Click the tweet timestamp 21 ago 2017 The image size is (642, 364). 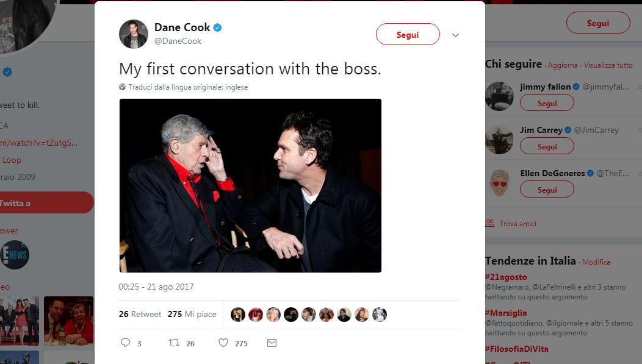pos(156,287)
